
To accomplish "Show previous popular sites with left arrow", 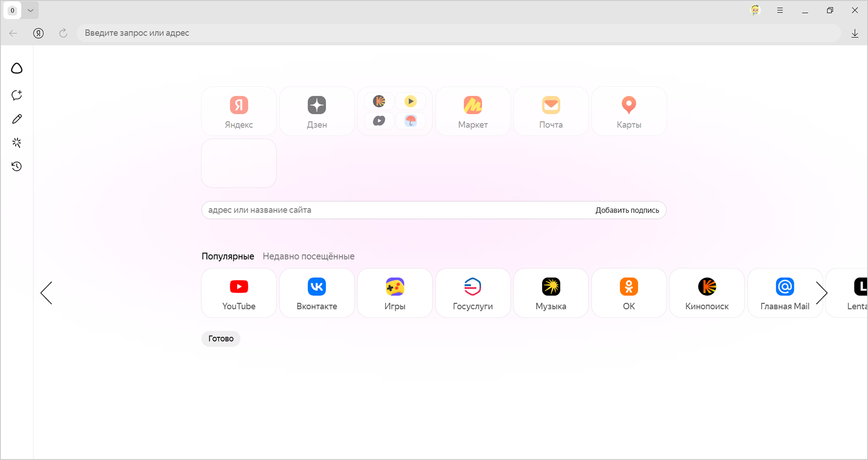I will coord(47,293).
